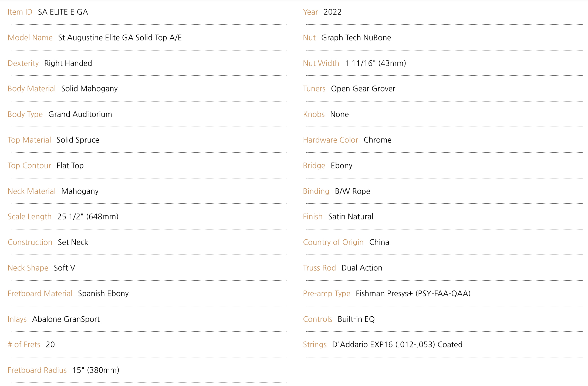Screen dimensions: 588x386
Task: Select the B/W Rope binding value
Action: 352,191
